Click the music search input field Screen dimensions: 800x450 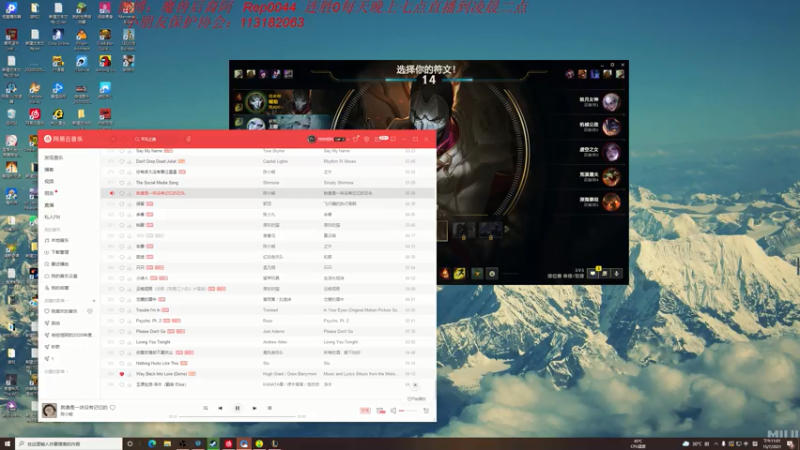point(156,139)
